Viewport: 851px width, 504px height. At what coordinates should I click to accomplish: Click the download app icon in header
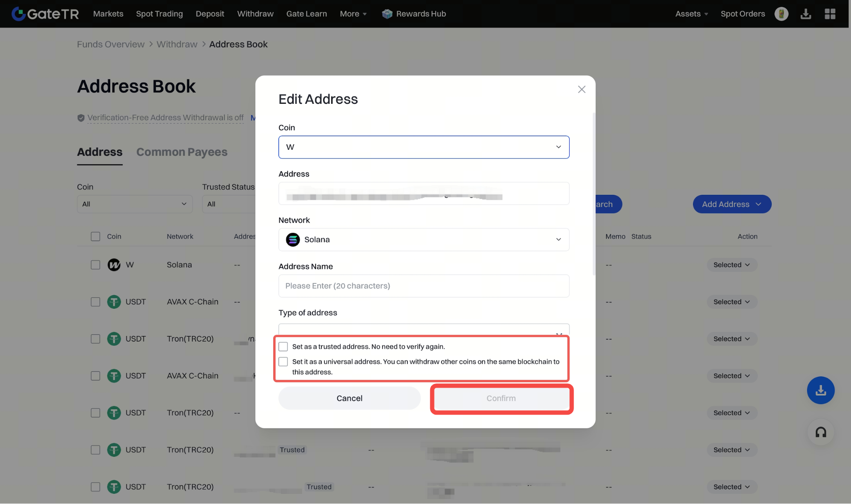(805, 14)
